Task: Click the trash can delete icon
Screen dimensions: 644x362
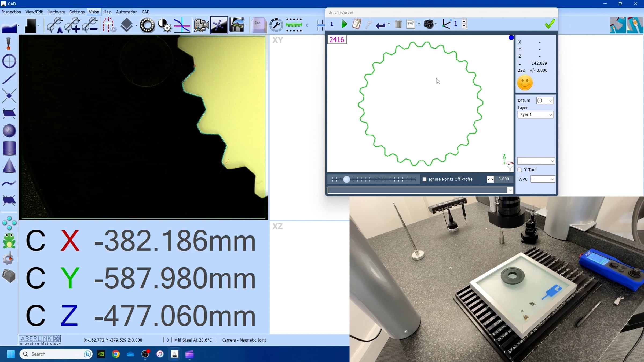Action: point(398,24)
